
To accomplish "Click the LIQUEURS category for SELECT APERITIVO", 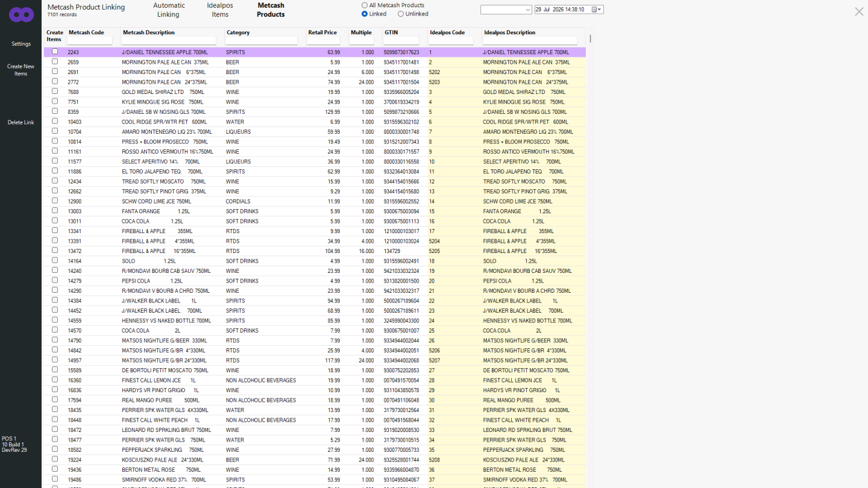I will 238,161.
